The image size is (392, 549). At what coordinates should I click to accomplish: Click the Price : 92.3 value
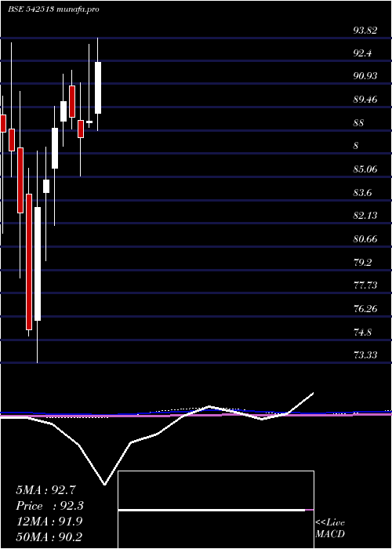tap(50, 506)
